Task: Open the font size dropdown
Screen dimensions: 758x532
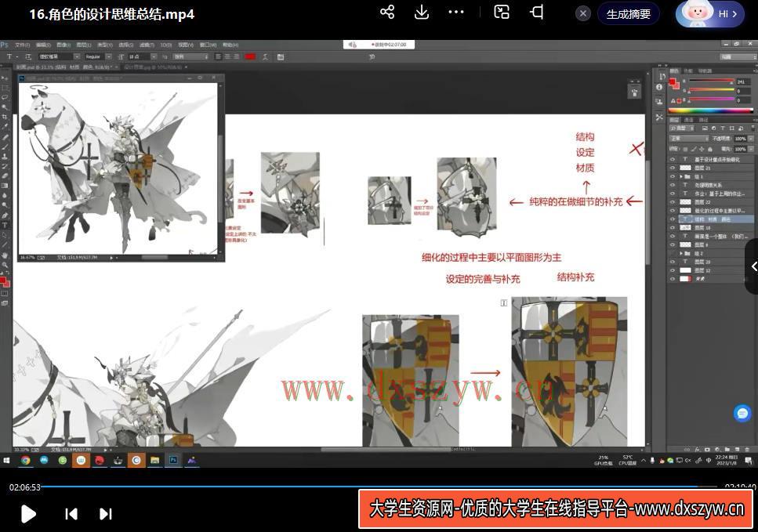Action: click(154, 56)
